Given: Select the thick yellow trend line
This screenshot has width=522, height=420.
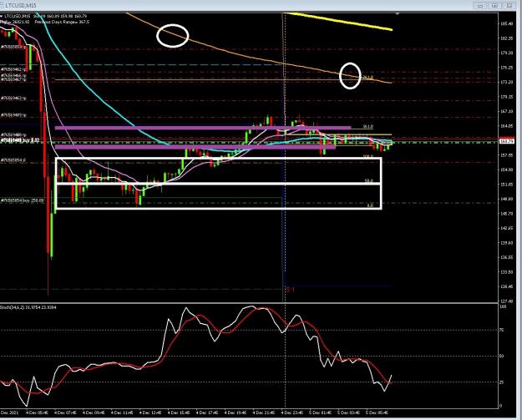Looking at the screenshot, I should 340,22.
